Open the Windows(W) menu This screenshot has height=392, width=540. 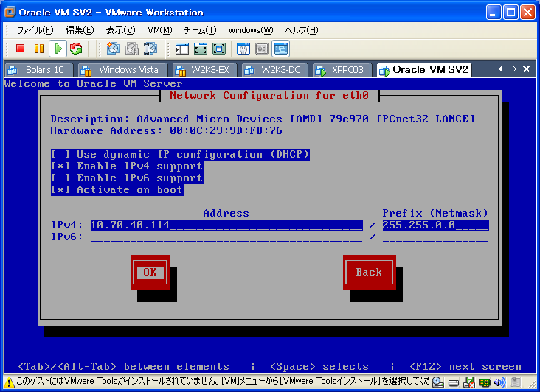pyautogui.click(x=250, y=30)
